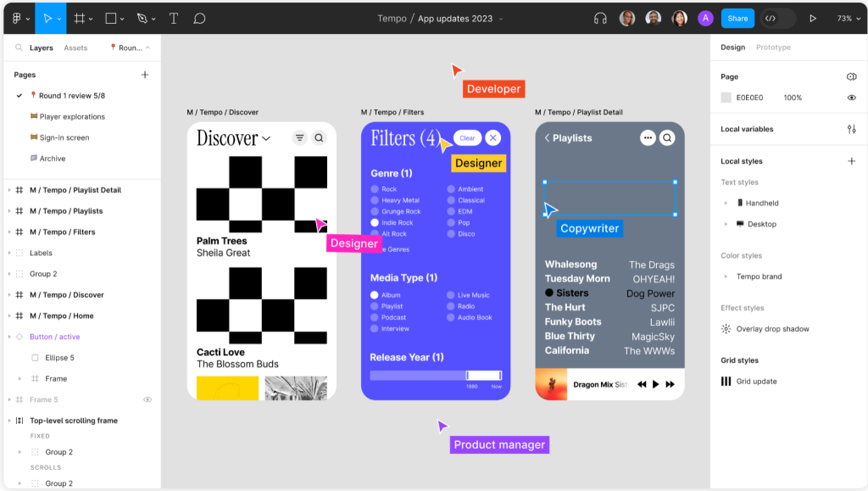868x491 pixels.
Task: Close the Filters frame with X
Action: point(492,138)
